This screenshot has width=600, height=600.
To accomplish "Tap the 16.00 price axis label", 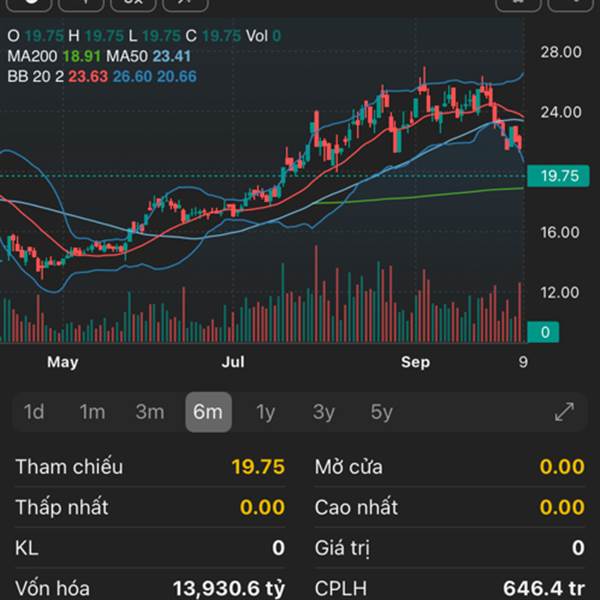I will [x=560, y=232].
